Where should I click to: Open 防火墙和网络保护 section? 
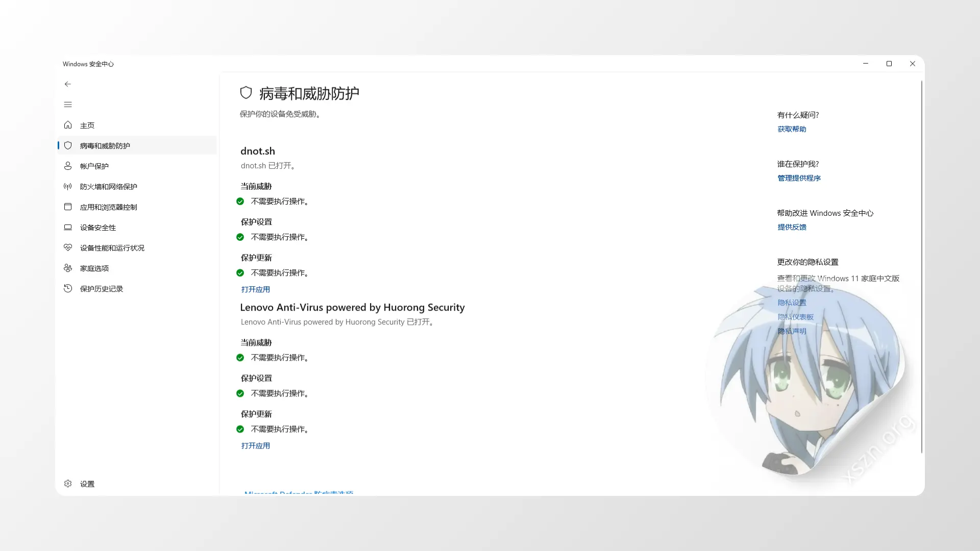(137, 186)
